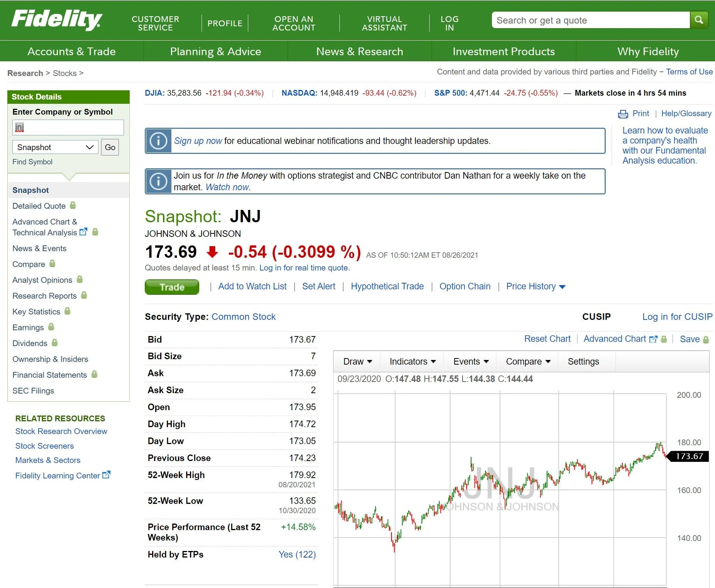Click News & Events sidebar link
The image size is (715, 588).
pos(39,248)
